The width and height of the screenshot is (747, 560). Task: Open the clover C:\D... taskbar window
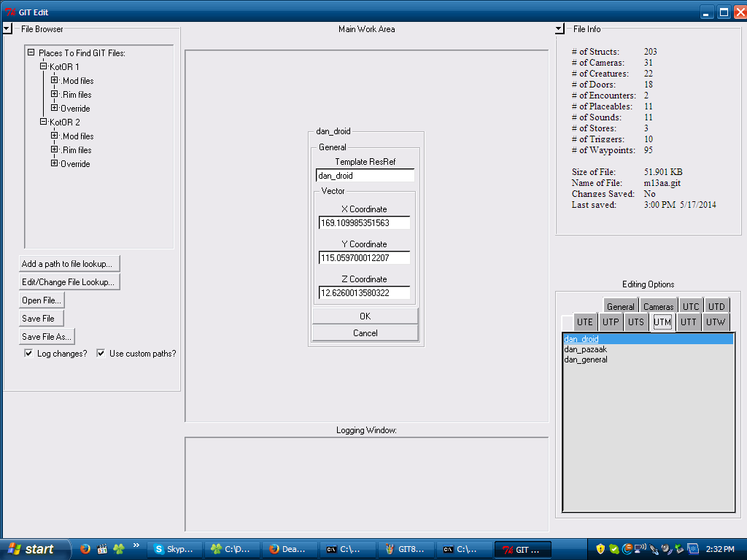pos(232,549)
